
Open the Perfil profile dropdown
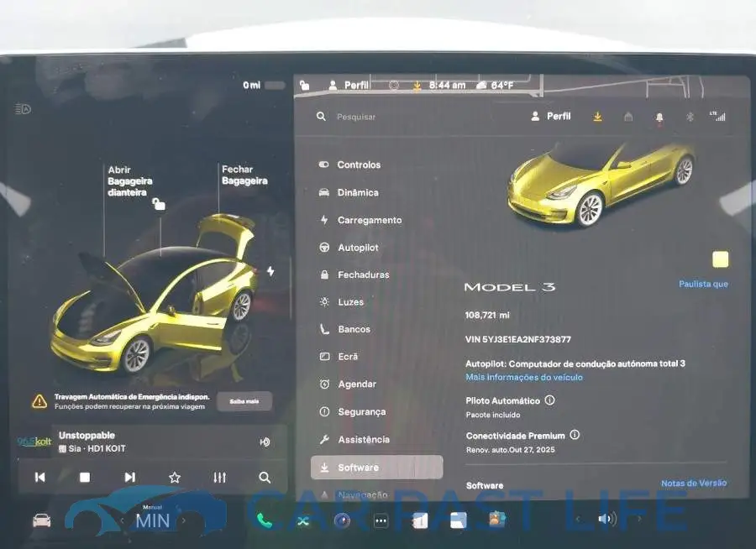pos(550,116)
